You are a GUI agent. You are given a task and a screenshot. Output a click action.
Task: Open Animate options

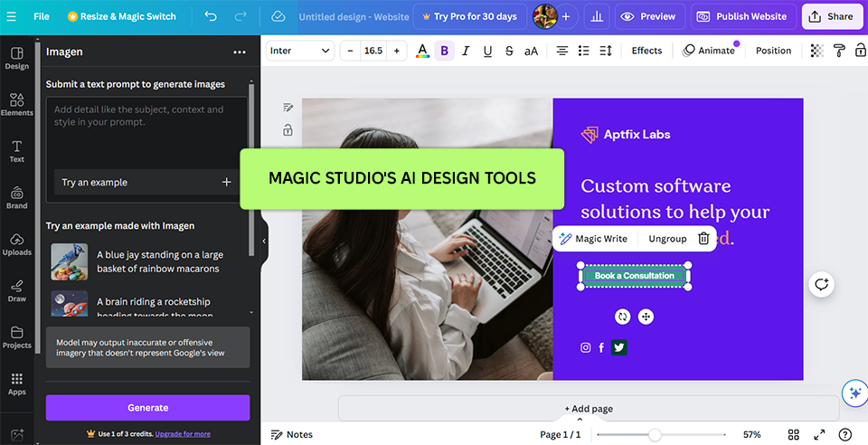pyautogui.click(x=709, y=51)
